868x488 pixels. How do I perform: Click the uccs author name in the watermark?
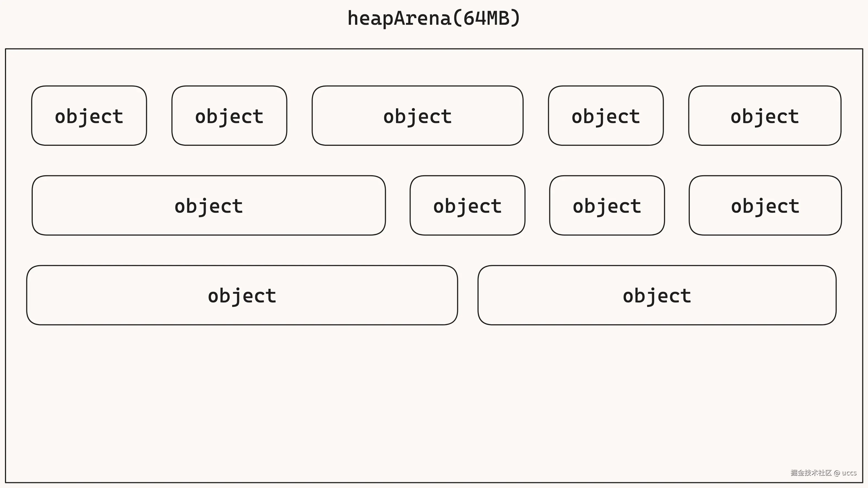tap(849, 473)
